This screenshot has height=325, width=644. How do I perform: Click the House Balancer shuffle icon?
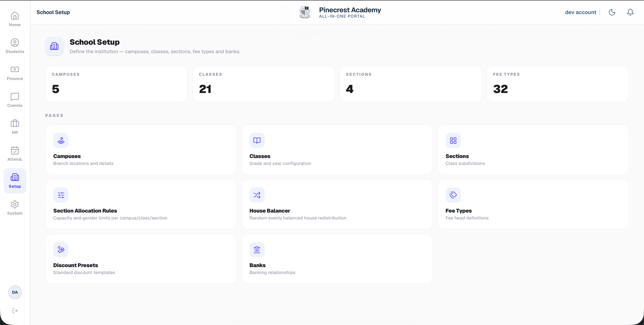click(x=257, y=195)
